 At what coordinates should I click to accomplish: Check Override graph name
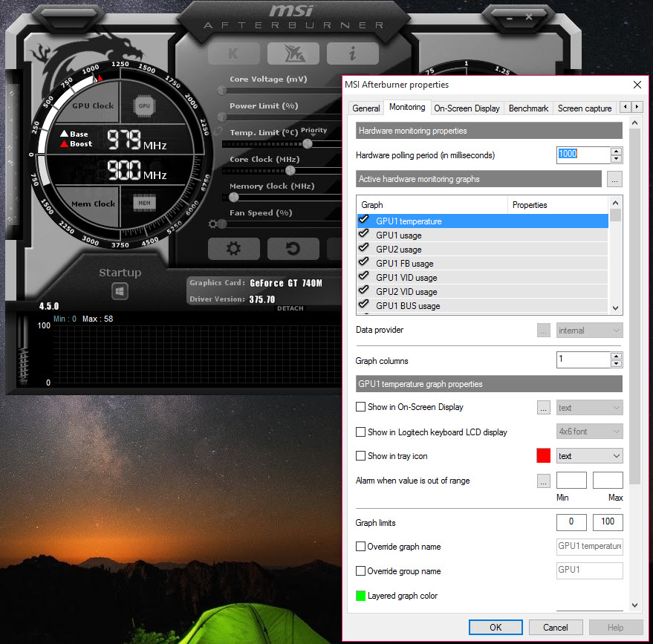(360, 546)
